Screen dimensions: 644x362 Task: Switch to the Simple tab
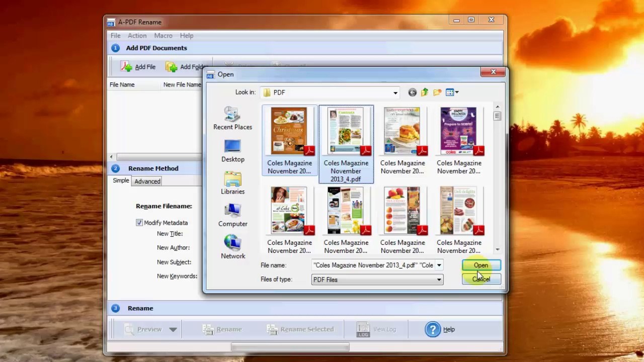(x=121, y=180)
